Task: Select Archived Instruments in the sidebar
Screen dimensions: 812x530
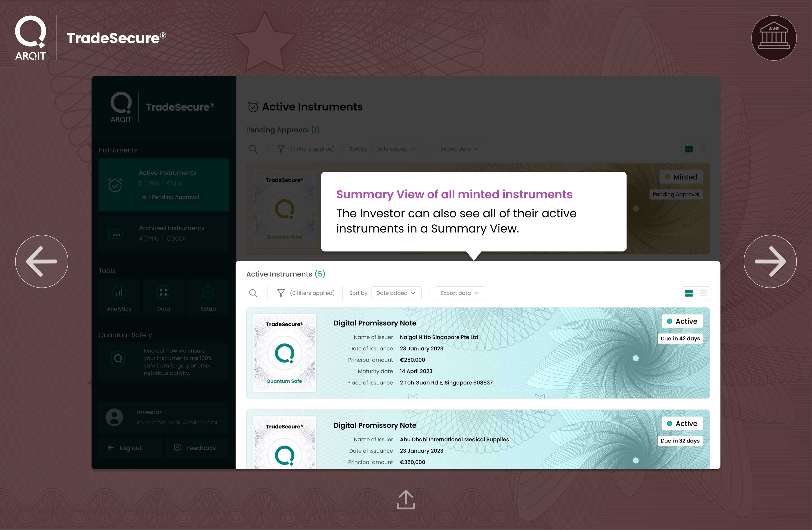Action: [163, 233]
